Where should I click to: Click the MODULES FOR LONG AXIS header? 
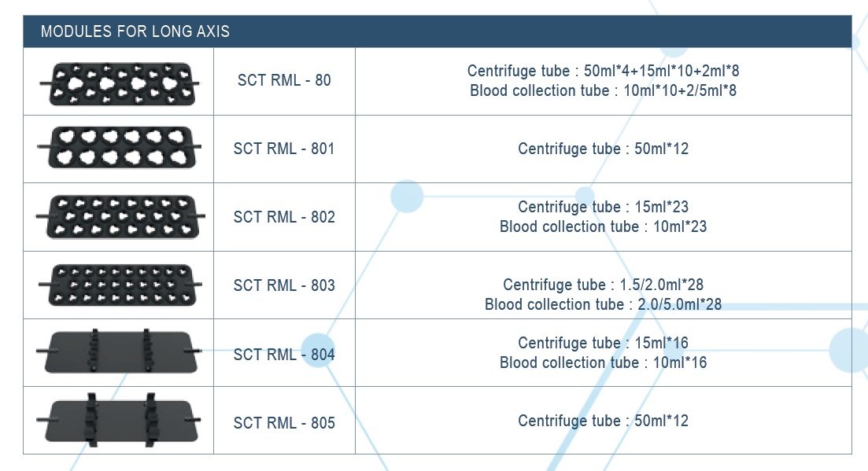pyautogui.click(x=135, y=32)
